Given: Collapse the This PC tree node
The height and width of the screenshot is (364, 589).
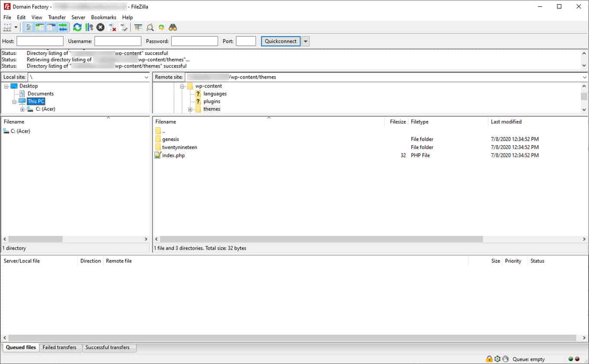Looking at the screenshot, I should pos(14,101).
